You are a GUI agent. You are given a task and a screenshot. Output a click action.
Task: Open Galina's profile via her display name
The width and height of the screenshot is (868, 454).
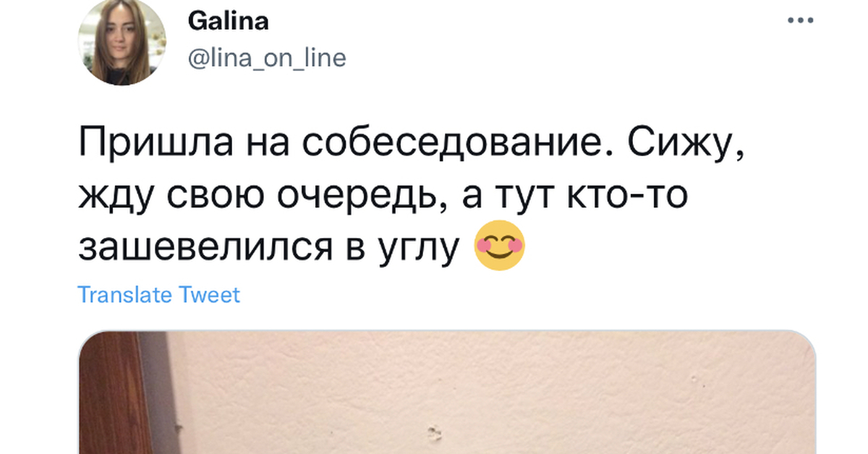pos(227,20)
